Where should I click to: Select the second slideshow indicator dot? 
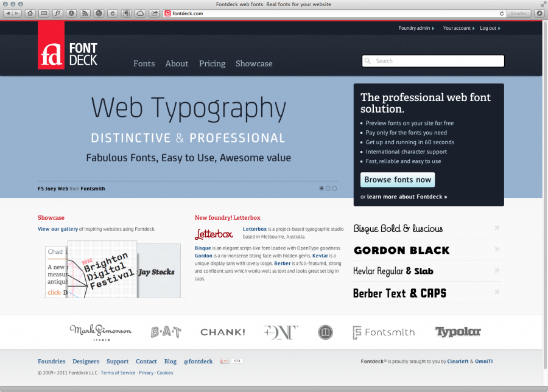click(328, 189)
